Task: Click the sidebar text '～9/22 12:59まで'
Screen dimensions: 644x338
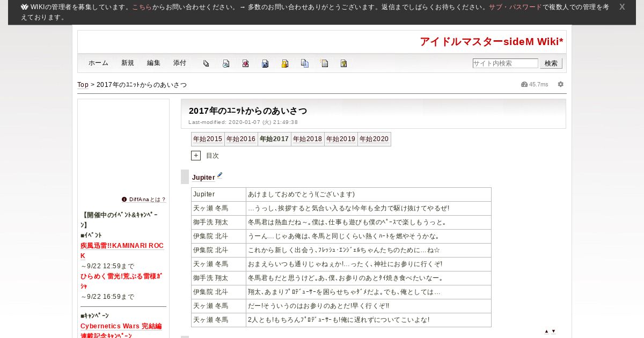Action: (107, 266)
